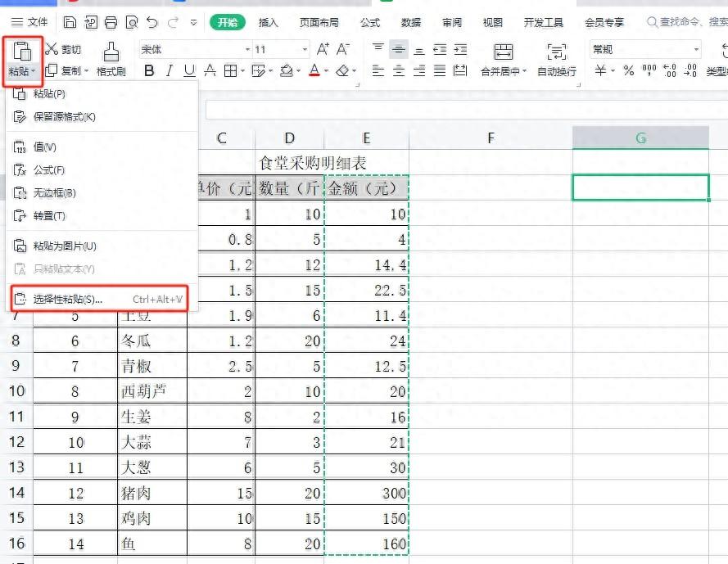Click the Fill color bucket icon
The width and height of the screenshot is (728, 564).
(x=287, y=70)
